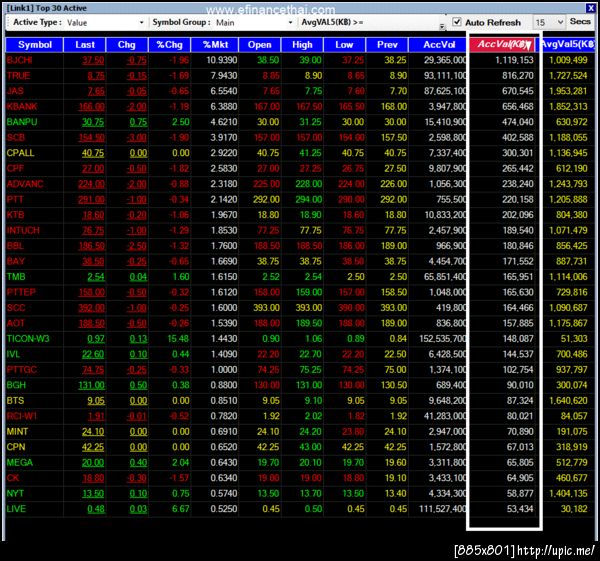
Task: Sort by the %Mkt column header
Action: 215,45
